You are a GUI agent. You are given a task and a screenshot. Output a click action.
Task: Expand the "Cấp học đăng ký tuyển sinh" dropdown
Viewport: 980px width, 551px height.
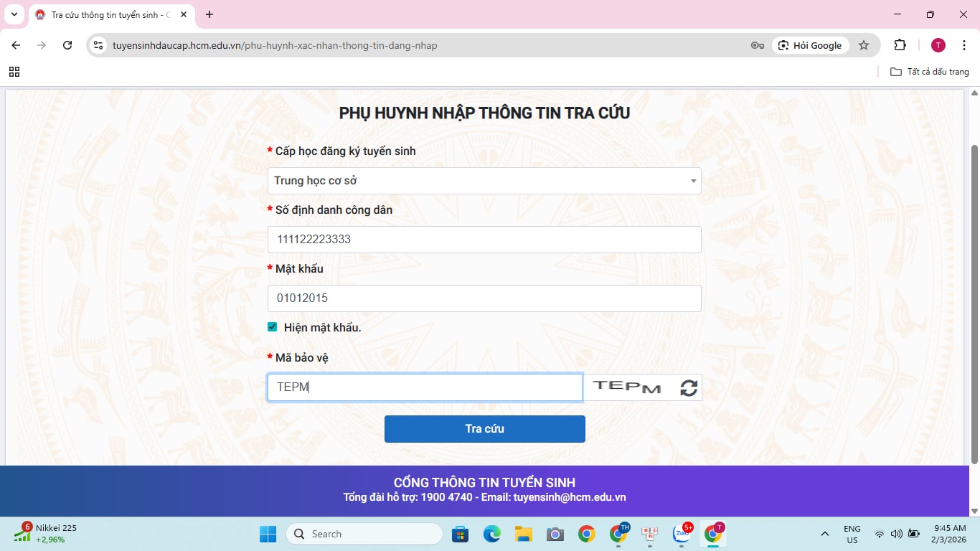[x=484, y=181]
